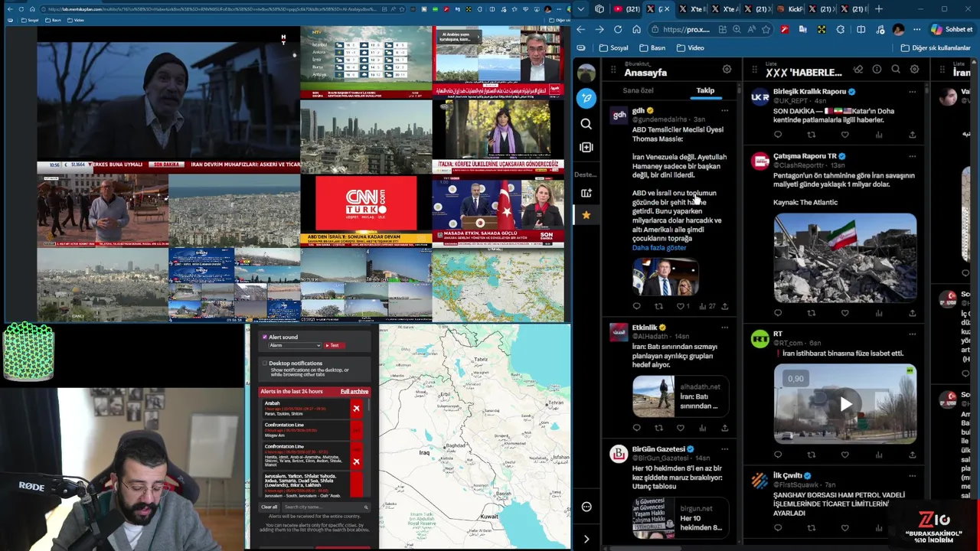Share the gdh post
The width and height of the screenshot is (980, 551).
pos(724,306)
